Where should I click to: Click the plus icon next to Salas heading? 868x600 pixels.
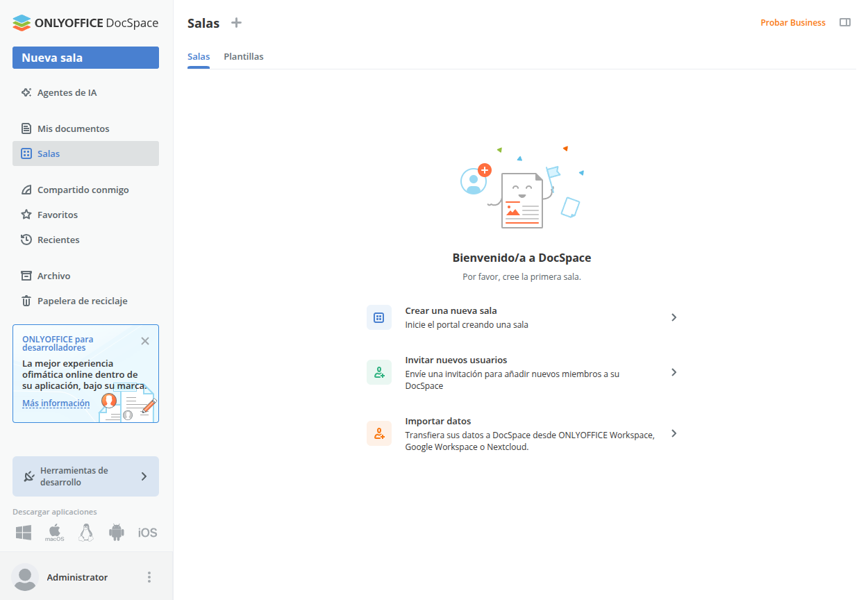click(x=236, y=23)
